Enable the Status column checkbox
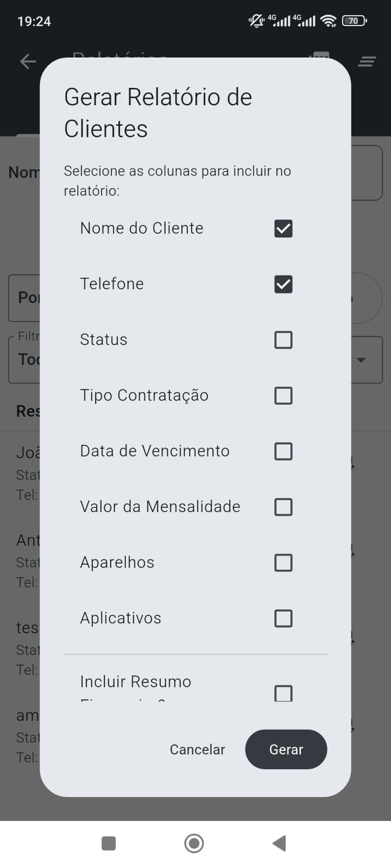The height and width of the screenshot is (868, 391). tap(283, 340)
